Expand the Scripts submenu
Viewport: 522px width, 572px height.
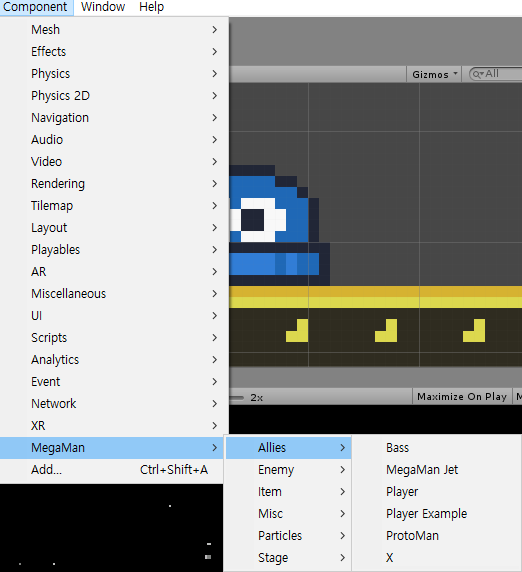(114, 337)
